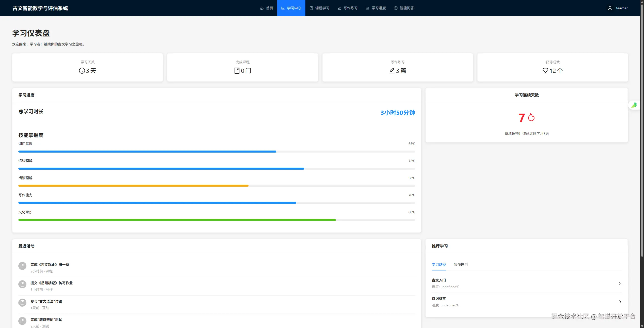Click the red flame streak icon
The width and height of the screenshot is (644, 328).
tap(531, 117)
